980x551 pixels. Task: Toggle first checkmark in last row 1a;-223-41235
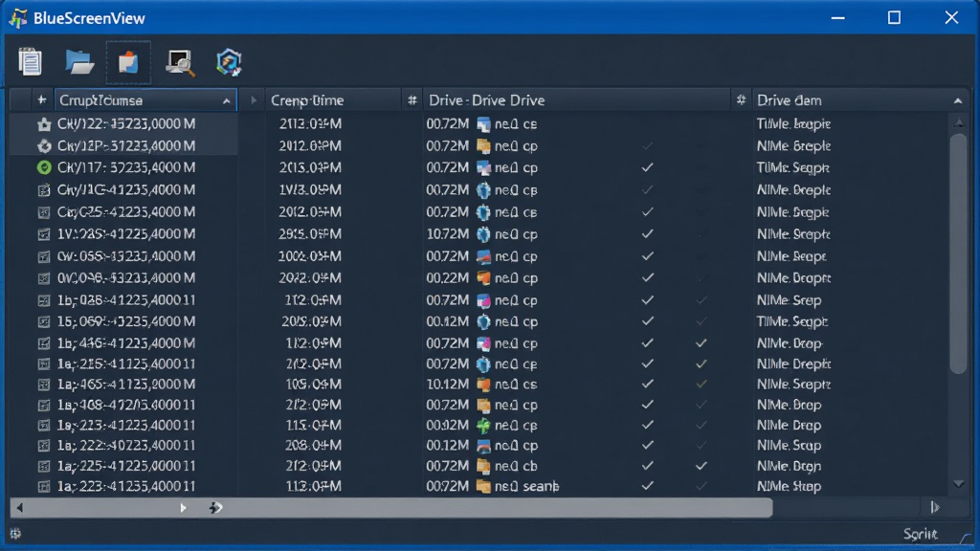(648, 485)
